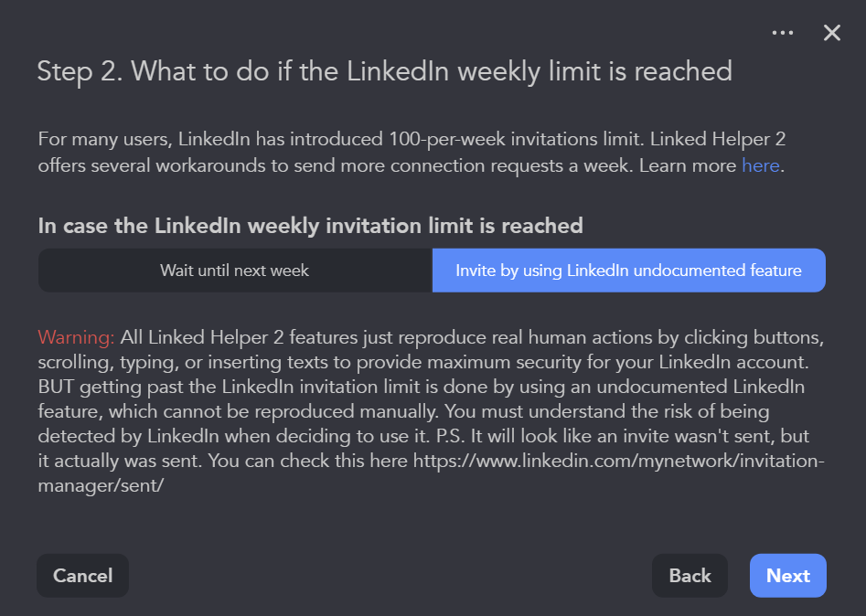Viewport: 866px width, 616px height.
Task: Proceed to the next step
Action: (787, 576)
